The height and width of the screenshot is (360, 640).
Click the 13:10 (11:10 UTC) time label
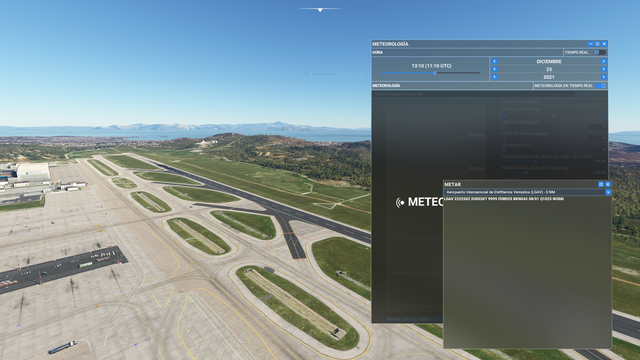[x=431, y=66]
